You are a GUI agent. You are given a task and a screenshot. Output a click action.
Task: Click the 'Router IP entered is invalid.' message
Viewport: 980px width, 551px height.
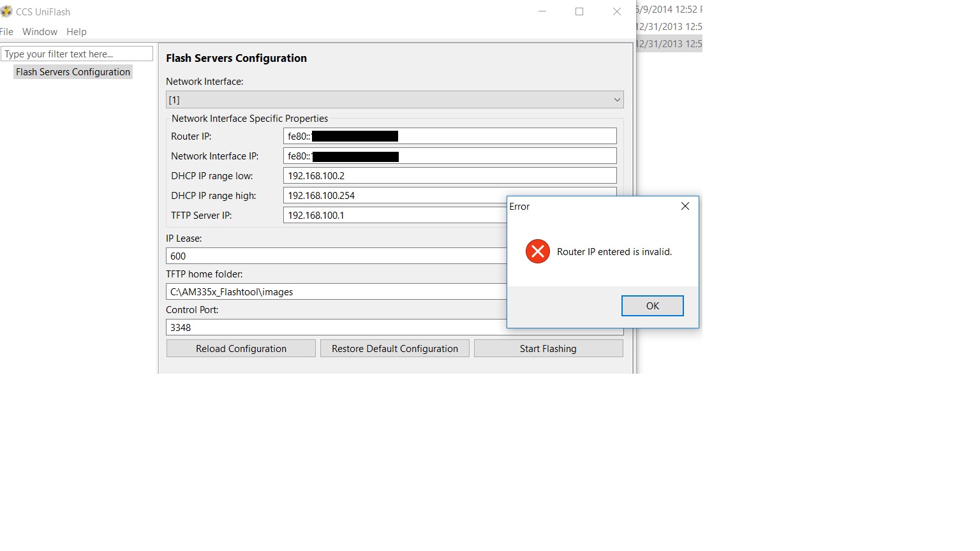click(x=614, y=252)
